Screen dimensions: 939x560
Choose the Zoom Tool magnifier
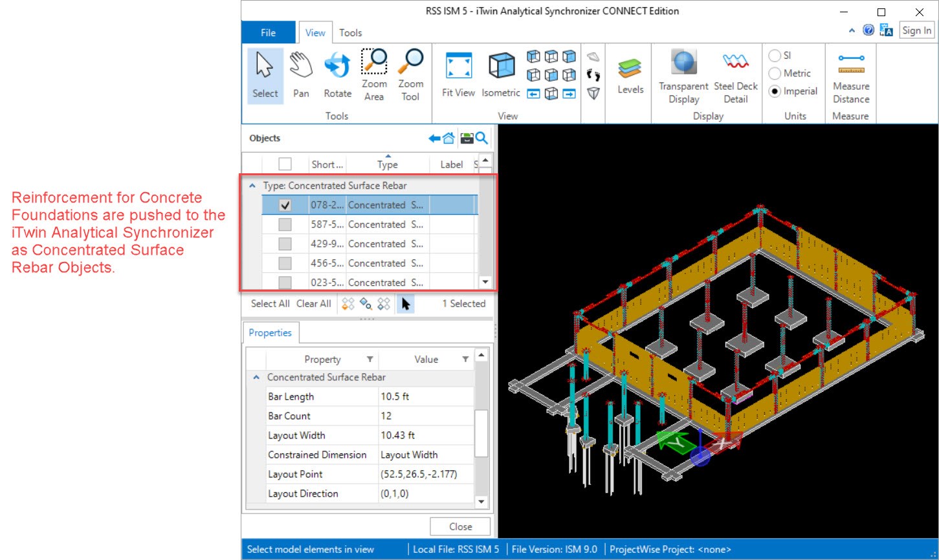410,76
